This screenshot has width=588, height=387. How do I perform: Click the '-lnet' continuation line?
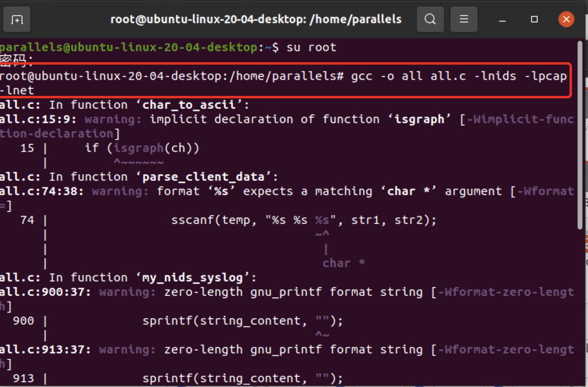tap(17, 90)
